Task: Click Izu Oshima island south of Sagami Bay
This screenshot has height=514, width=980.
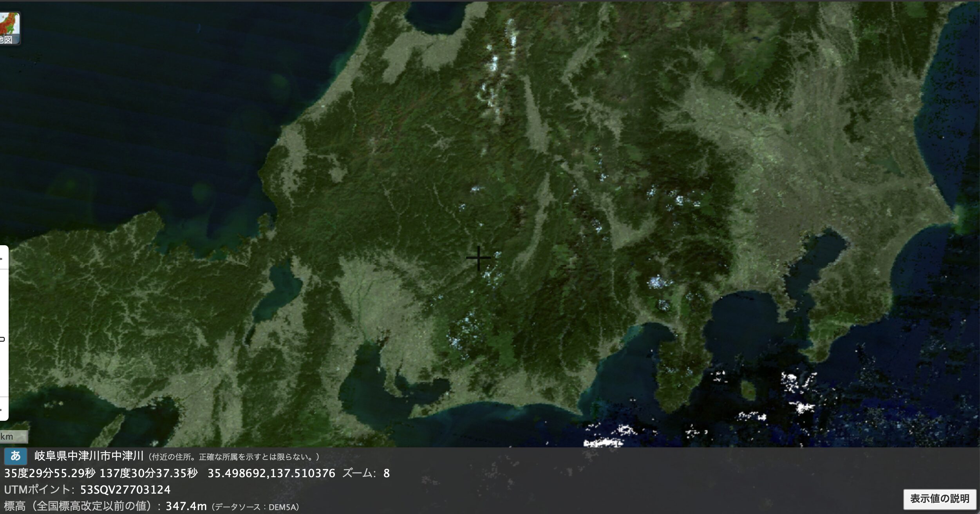Action: pos(748,391)
